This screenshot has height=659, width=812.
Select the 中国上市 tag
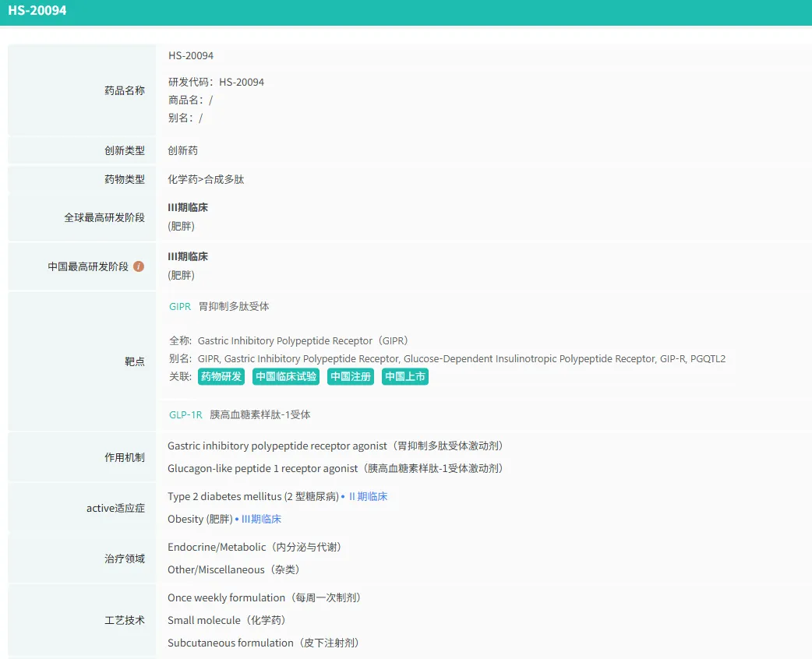click(x=405, y=377)
